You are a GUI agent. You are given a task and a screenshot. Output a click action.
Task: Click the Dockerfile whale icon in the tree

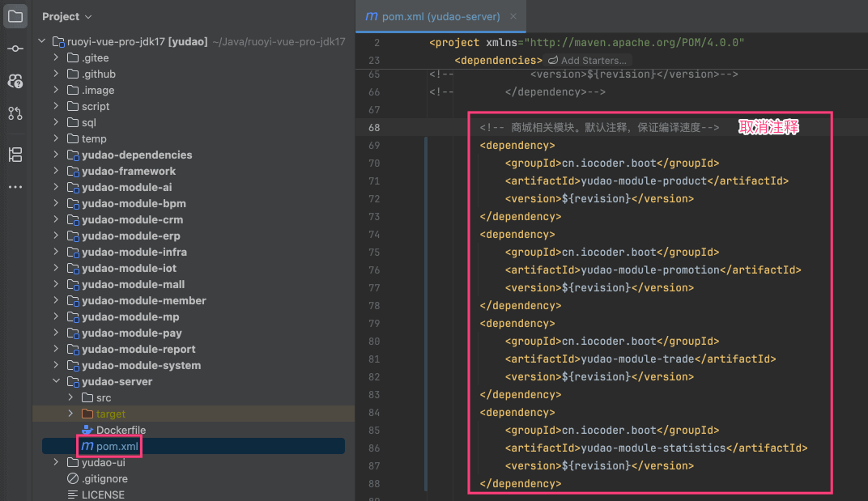click(87, 430)
